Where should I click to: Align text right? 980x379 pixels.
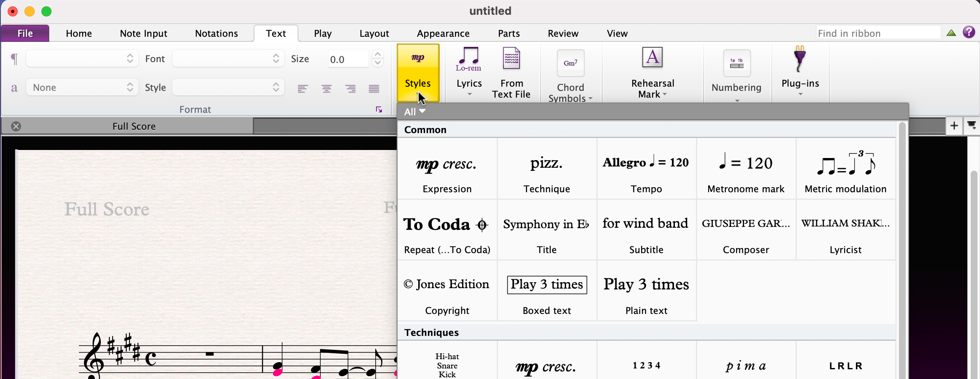350,88
